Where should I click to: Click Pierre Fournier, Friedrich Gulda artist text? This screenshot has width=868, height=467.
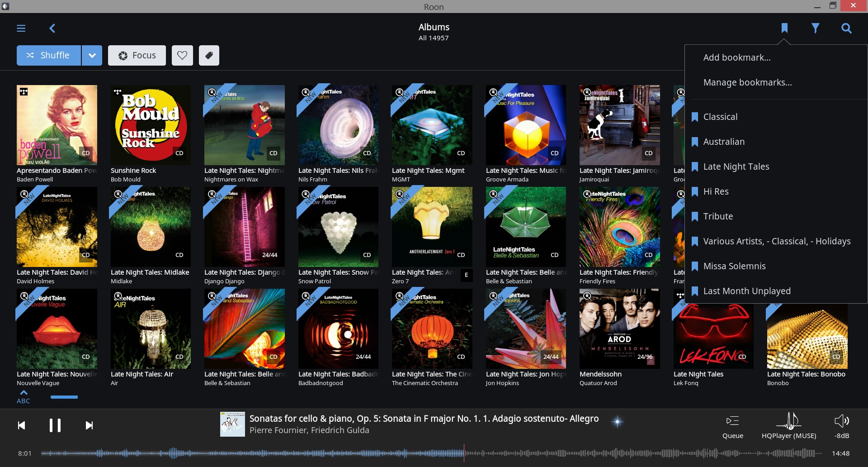(309, 430)
